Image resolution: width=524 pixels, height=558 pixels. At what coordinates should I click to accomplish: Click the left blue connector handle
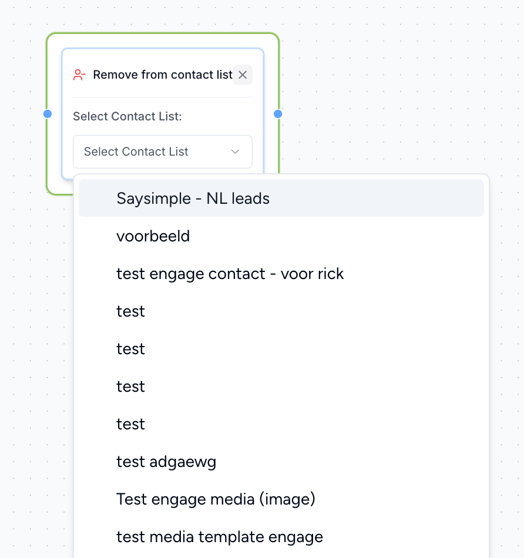click(x=47, y=114)
